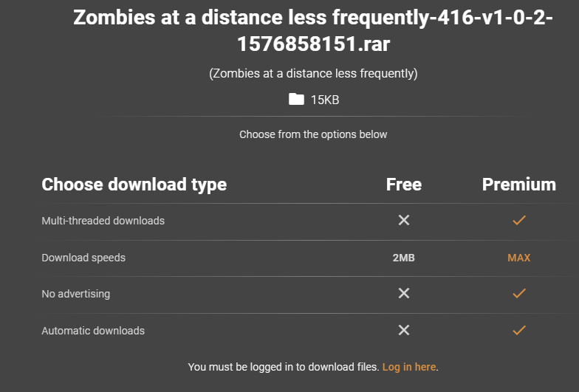Select the Free column header

click(x=404, y=185)
